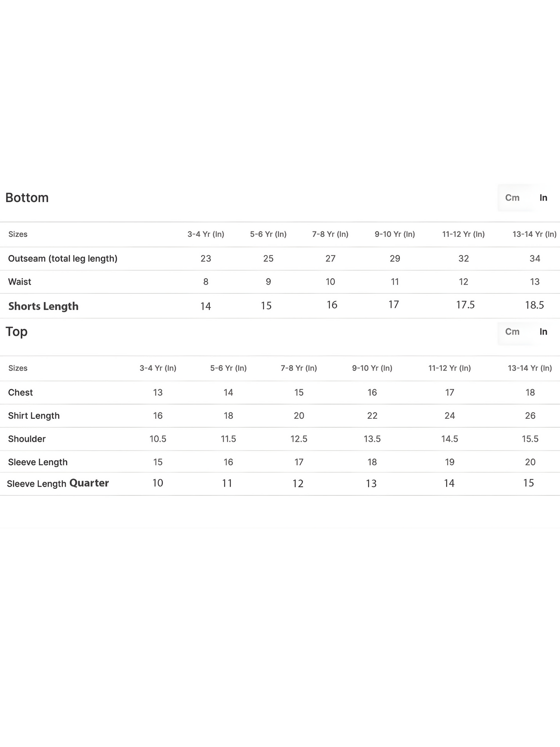
Task: Click the Sizes header in Top table
Action: (18, 368)
